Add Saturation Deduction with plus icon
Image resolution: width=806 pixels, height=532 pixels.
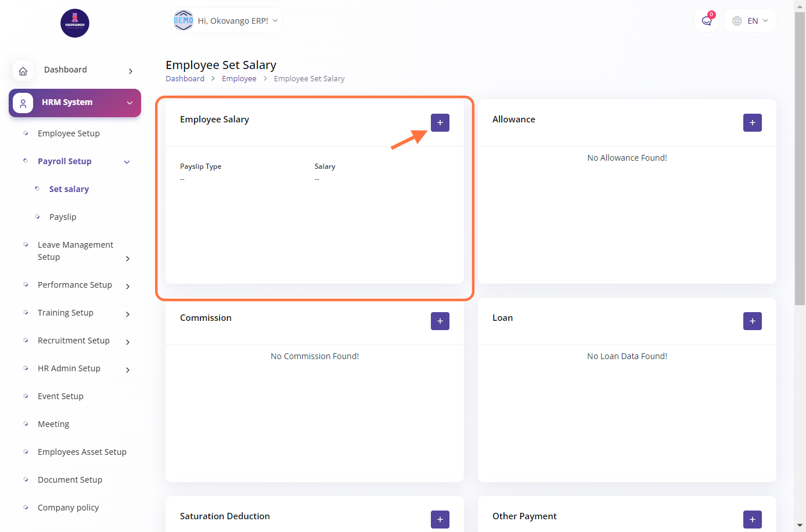coord(440,519)
